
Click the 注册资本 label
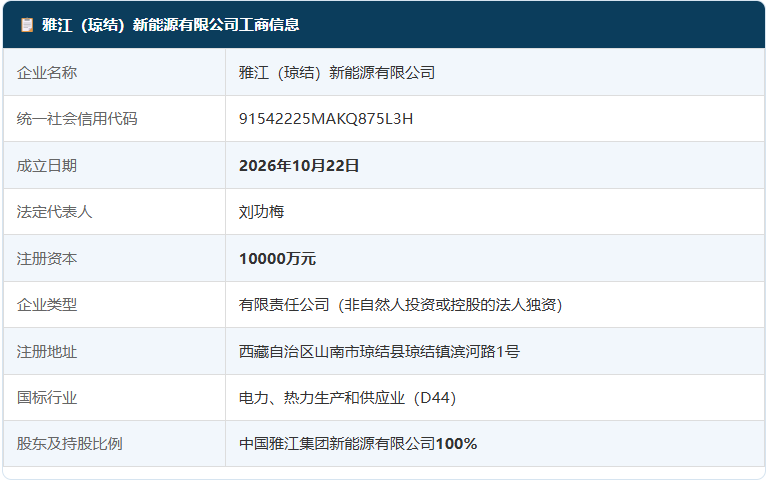tap(47, 258)
